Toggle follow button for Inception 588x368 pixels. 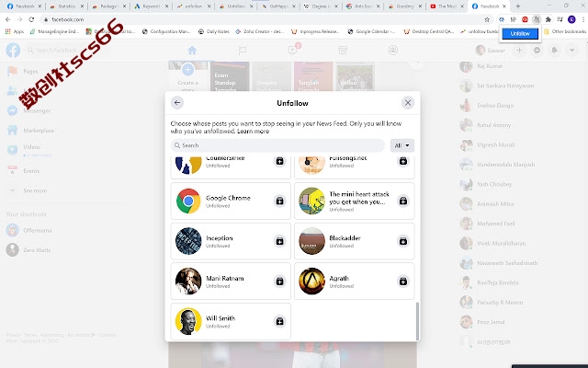click(279, 241)
